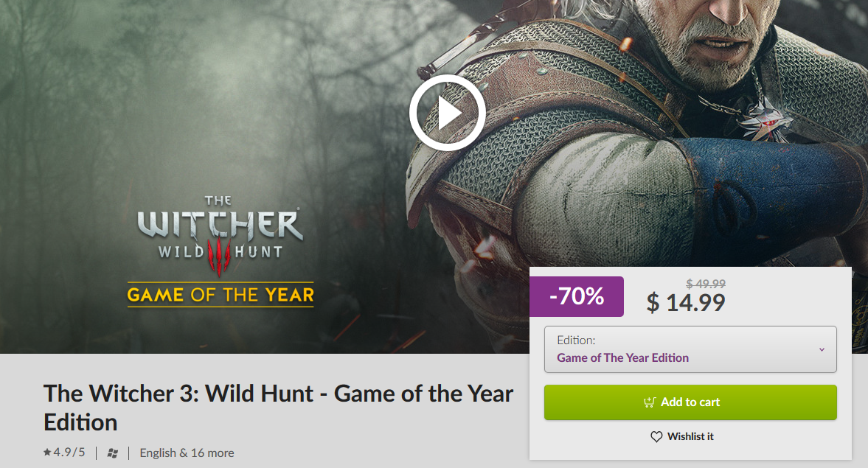
Task: Wishlist it
Action: (682, 436)
